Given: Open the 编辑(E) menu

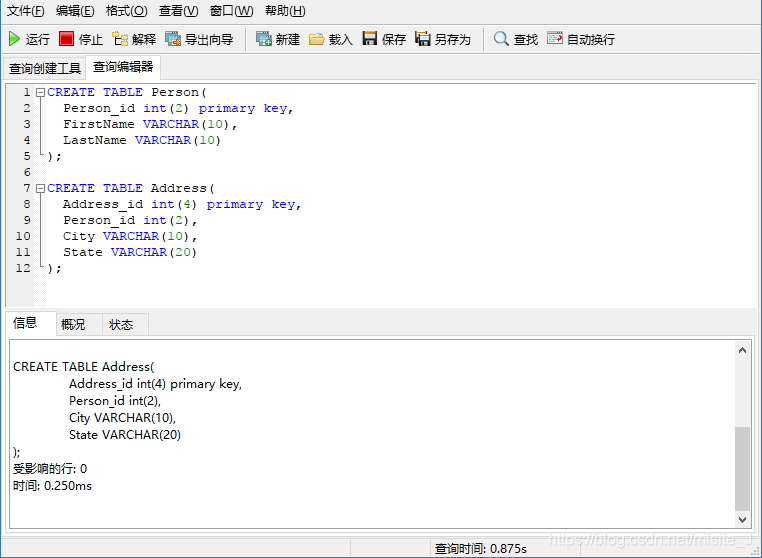Looking at the screenshot, I should [75, 11].
